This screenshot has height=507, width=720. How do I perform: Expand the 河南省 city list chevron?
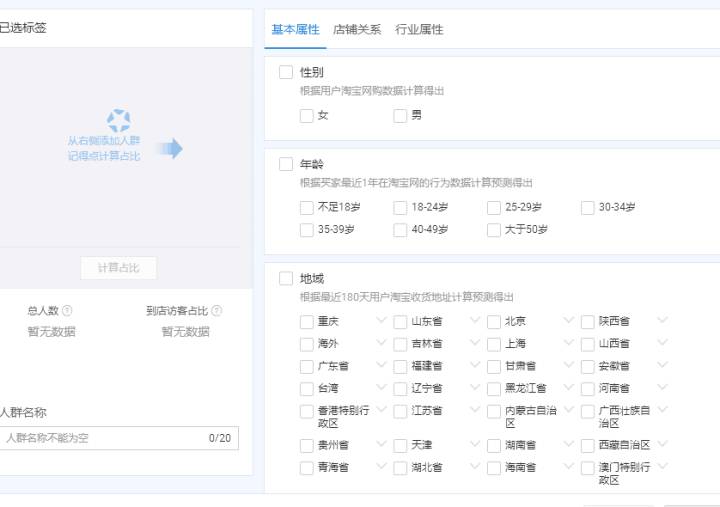coord(662,387)
